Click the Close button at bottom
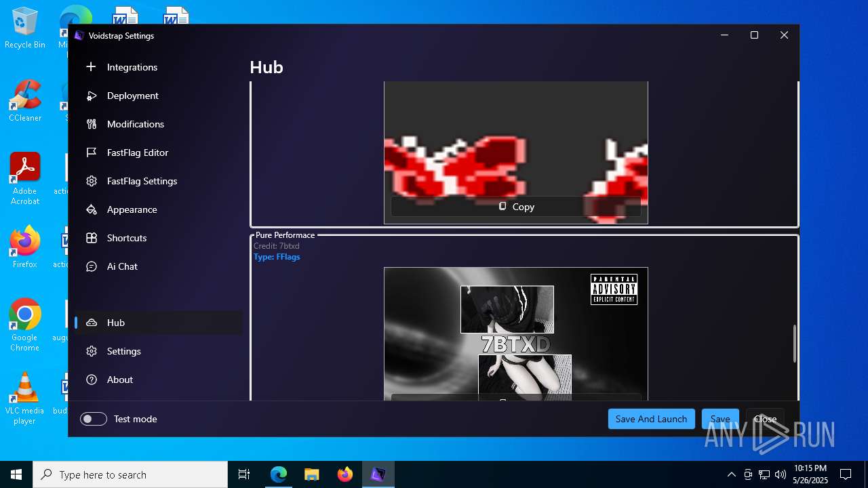Image resolution: width=868 pixels, height=488 pixels. click(x=765, y=419)
